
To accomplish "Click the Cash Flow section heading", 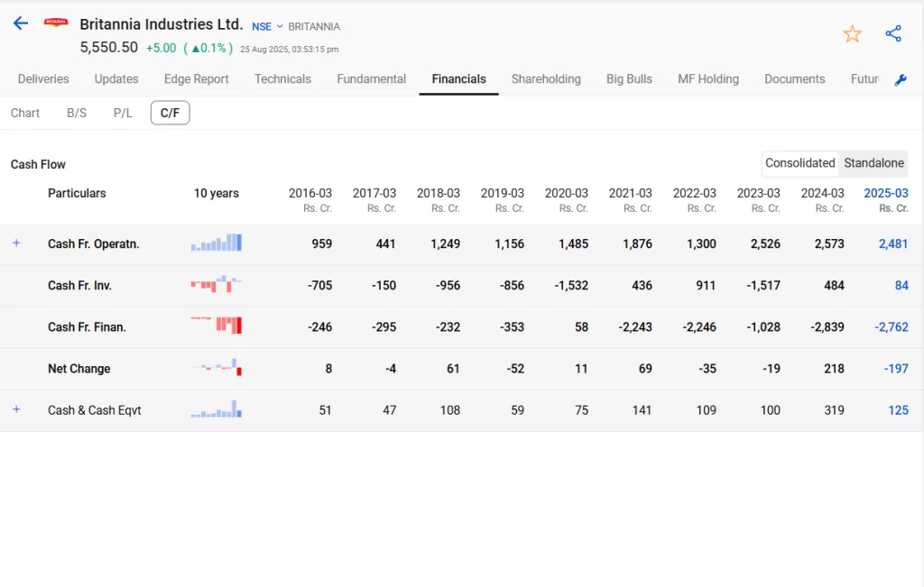I will coord(38,164).
